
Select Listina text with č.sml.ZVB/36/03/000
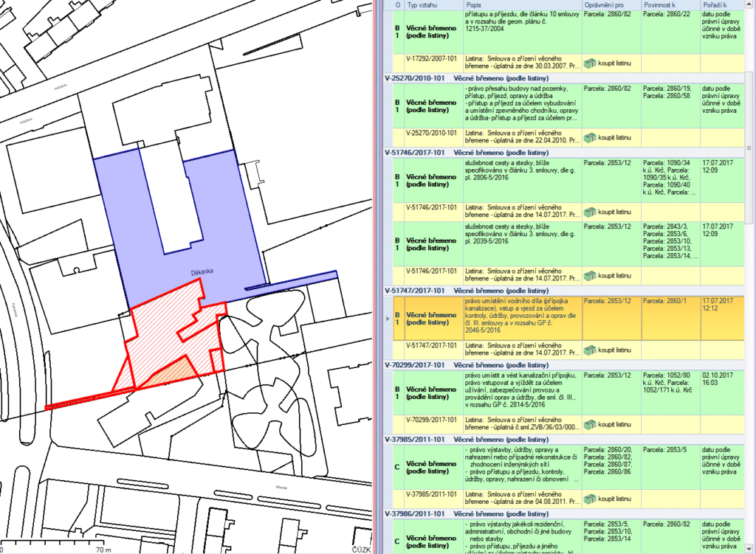(x=523, y=425)
